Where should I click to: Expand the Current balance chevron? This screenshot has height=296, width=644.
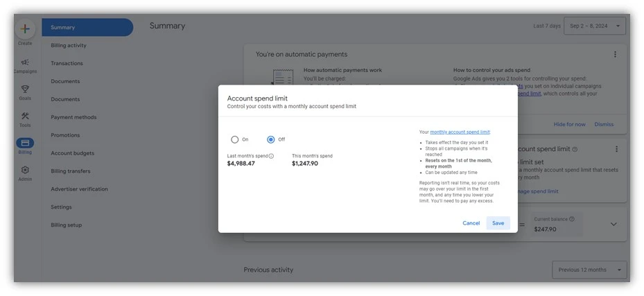coord(613,224)
